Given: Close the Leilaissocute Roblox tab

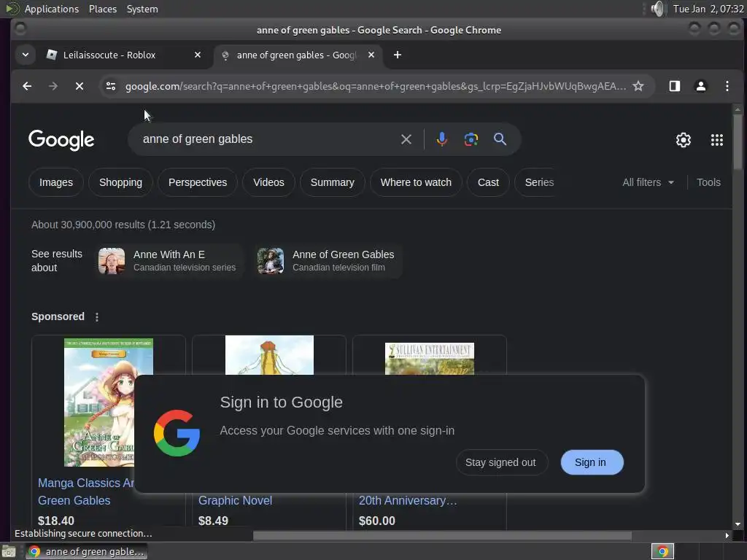Looking at the screenshot, I should click(x=198, y=55).
